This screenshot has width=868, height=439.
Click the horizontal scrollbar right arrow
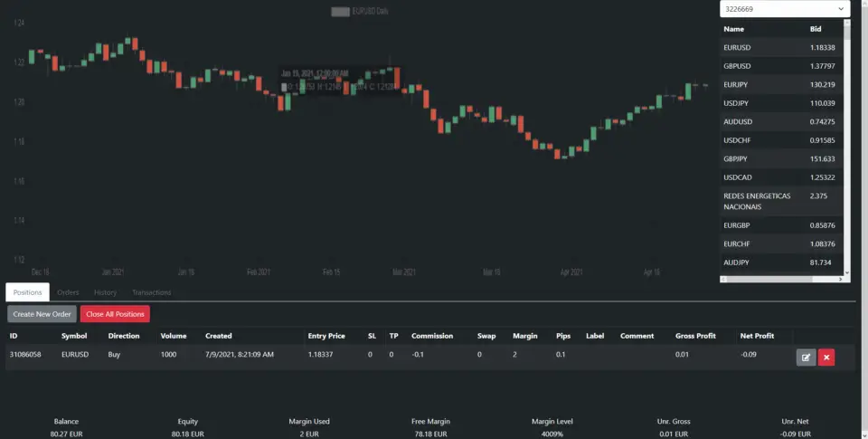point(840,280)
